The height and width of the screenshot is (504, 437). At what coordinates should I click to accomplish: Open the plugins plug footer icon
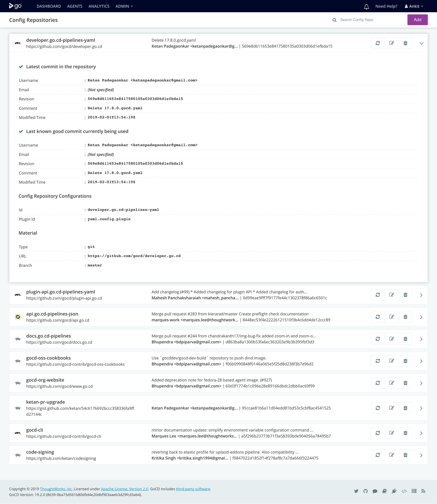point(394,491)
